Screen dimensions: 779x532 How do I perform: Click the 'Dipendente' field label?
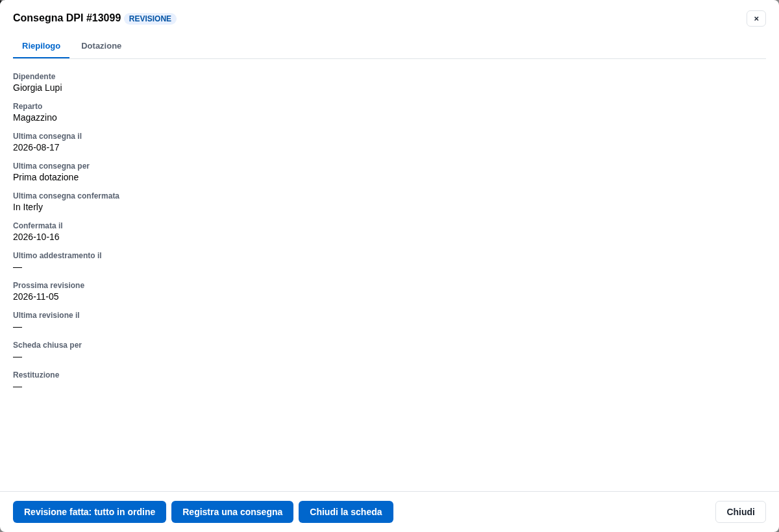(34, 77)
